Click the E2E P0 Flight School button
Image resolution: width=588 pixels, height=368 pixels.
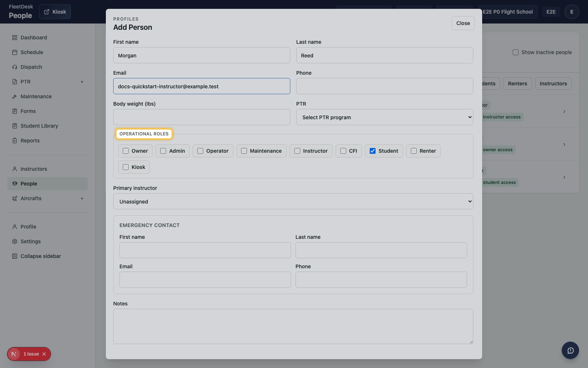508,12
